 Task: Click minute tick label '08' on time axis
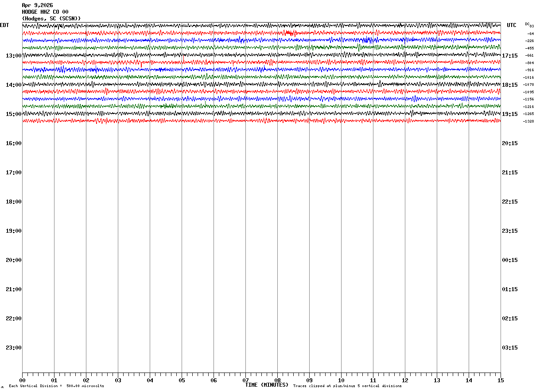click(277, 380)
